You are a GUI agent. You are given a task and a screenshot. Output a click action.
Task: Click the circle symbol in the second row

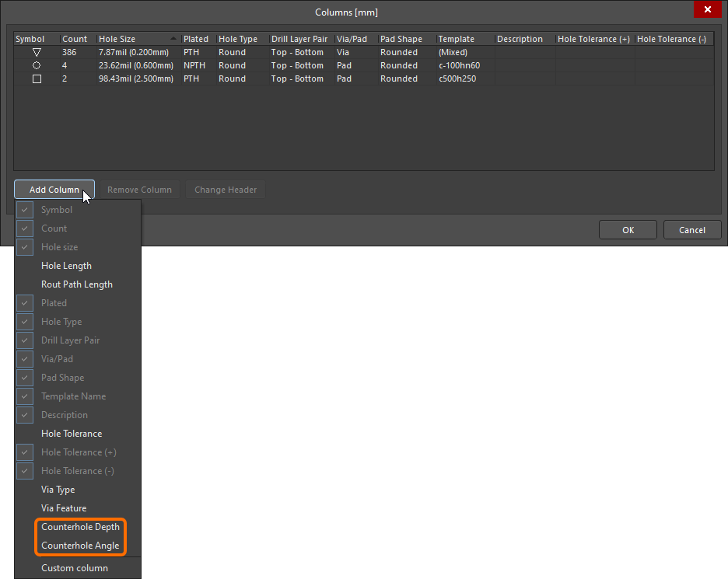(x=37, y=65)
